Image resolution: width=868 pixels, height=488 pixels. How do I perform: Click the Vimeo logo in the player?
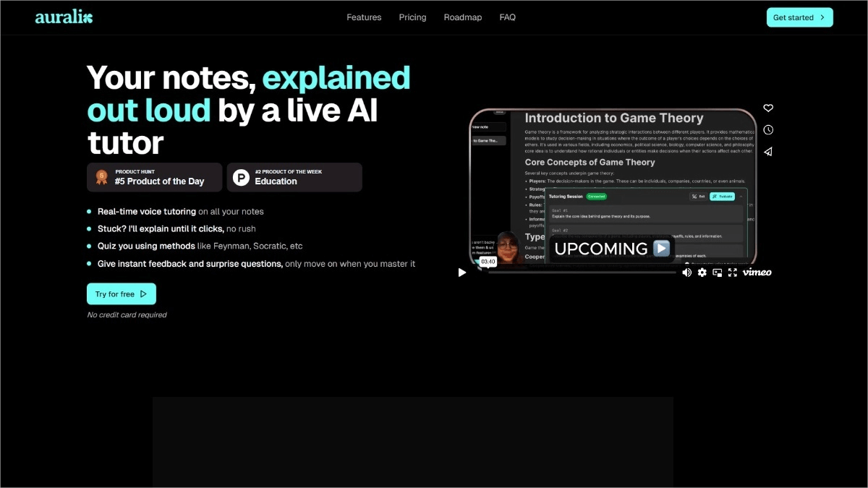tap(757, 273)
